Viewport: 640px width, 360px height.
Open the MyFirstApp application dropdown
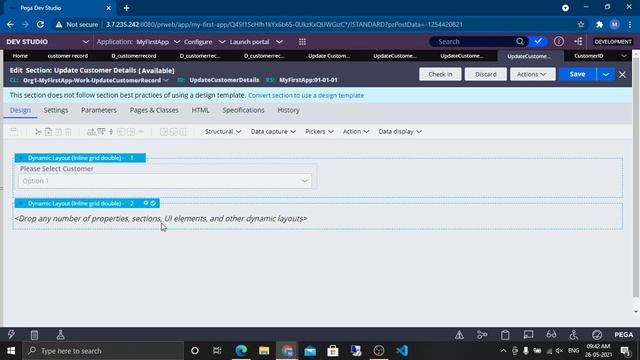pos(158,42)
